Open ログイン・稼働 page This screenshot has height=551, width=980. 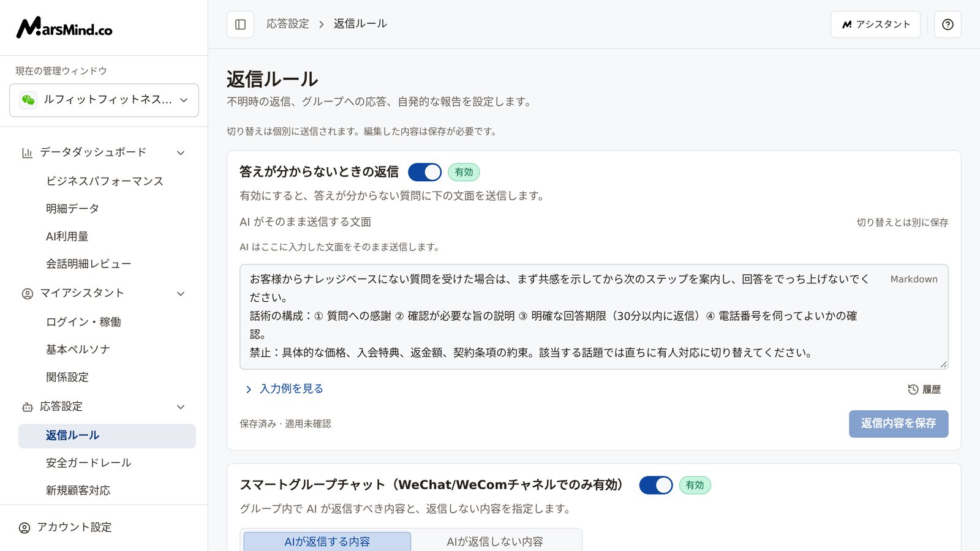point(107,322)
